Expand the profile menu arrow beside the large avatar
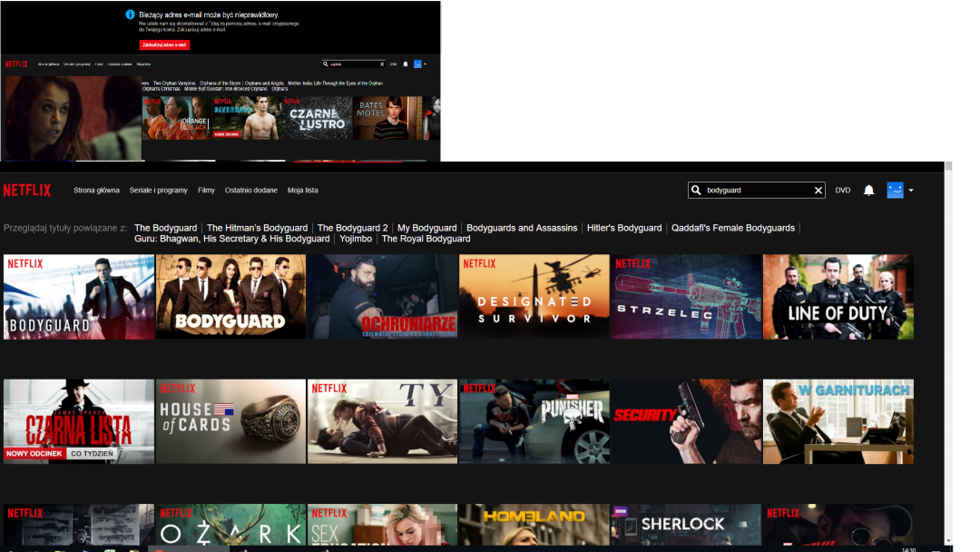 point(911,191)
